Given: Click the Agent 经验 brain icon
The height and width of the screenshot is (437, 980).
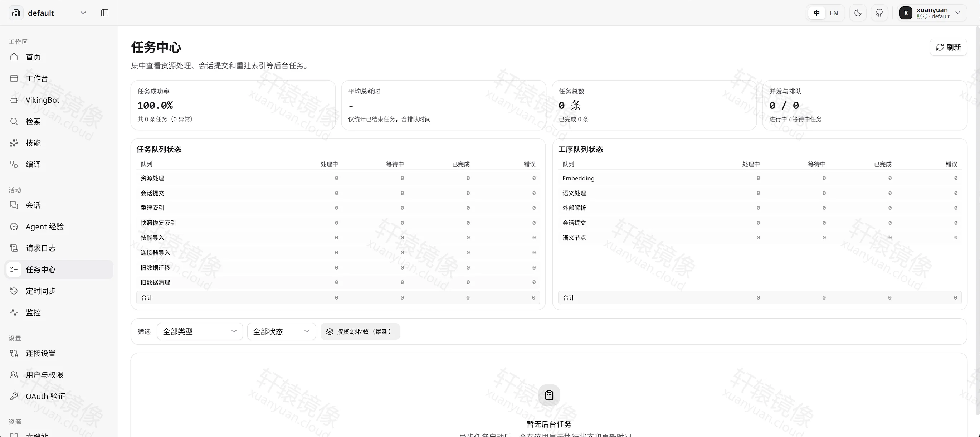Looking at the screenshot, I should pos(14,227).
